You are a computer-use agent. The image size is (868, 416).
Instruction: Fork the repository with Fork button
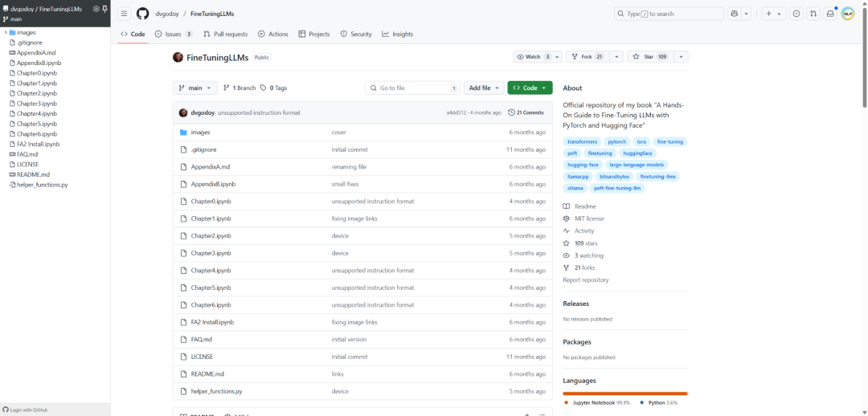(588, 56)
